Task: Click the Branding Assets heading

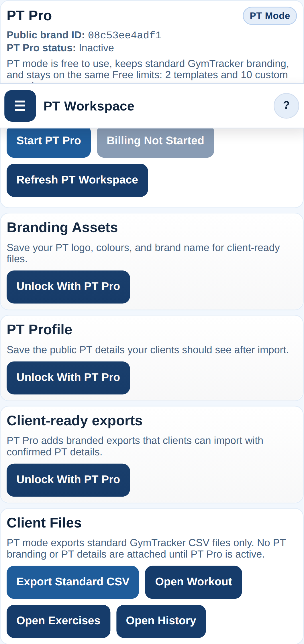Action: (x=62, y=228)
